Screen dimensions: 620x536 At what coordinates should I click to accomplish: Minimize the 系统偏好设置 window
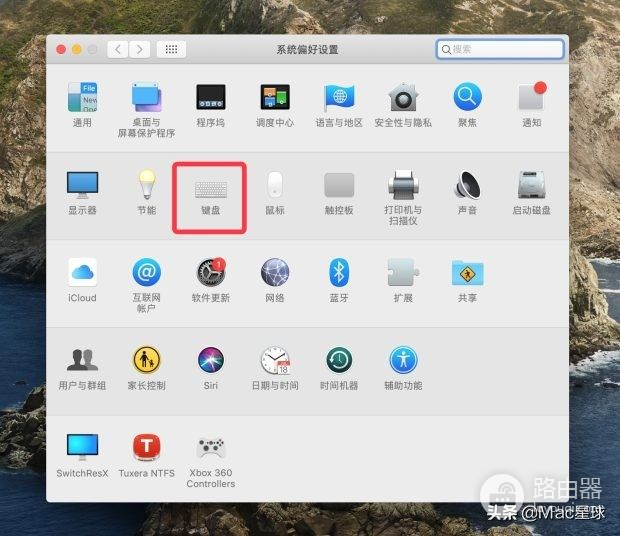point(77,49)
